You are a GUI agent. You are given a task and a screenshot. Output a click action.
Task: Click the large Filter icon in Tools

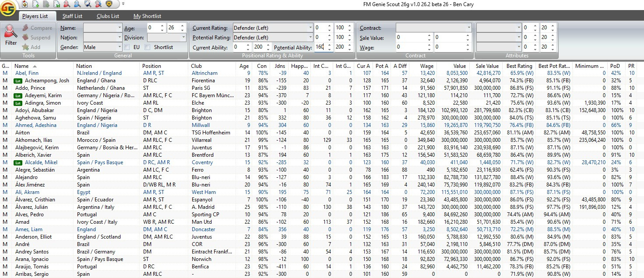click(11, 32)
